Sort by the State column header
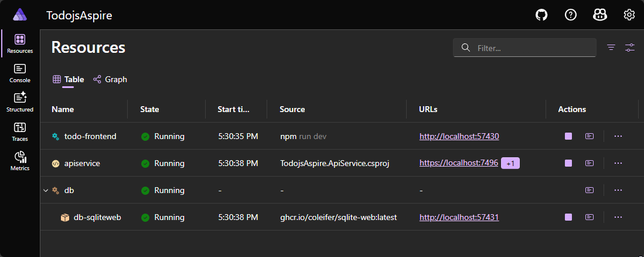Viewport: 644px width, 257px height. tap(149, 109)
